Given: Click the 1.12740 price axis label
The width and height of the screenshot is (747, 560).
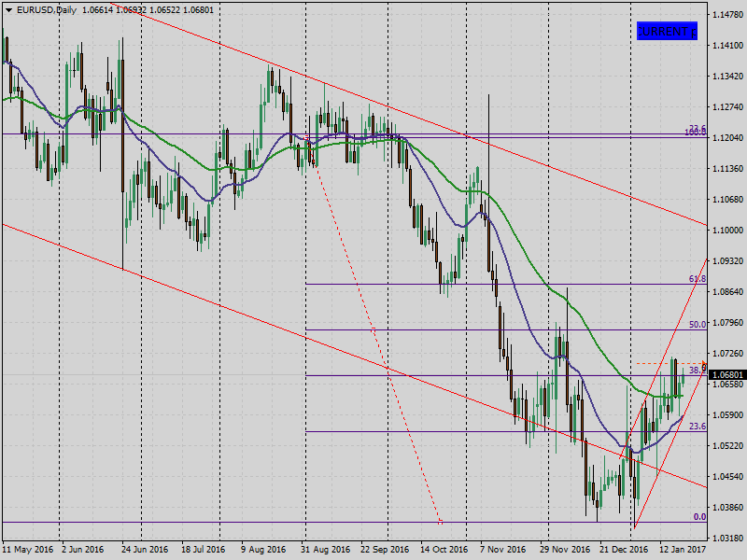Looking at the screenshot, I should (727, 107).
